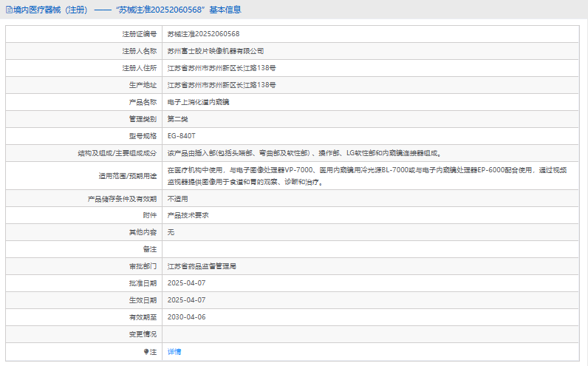The image size is (588, 366).
Task: Click the 适用范围/预期用途 label
Action: click(x=128, y=176)
